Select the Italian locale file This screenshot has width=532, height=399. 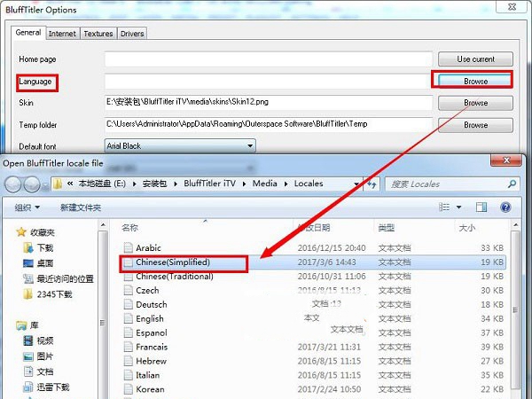click(x=313, y=375)
